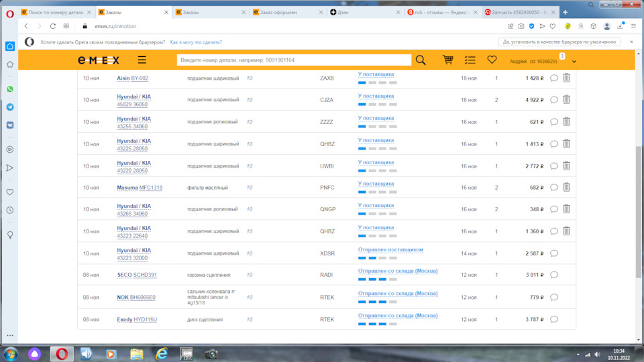Expand the Андрей account dropdown

pos(574,62)
